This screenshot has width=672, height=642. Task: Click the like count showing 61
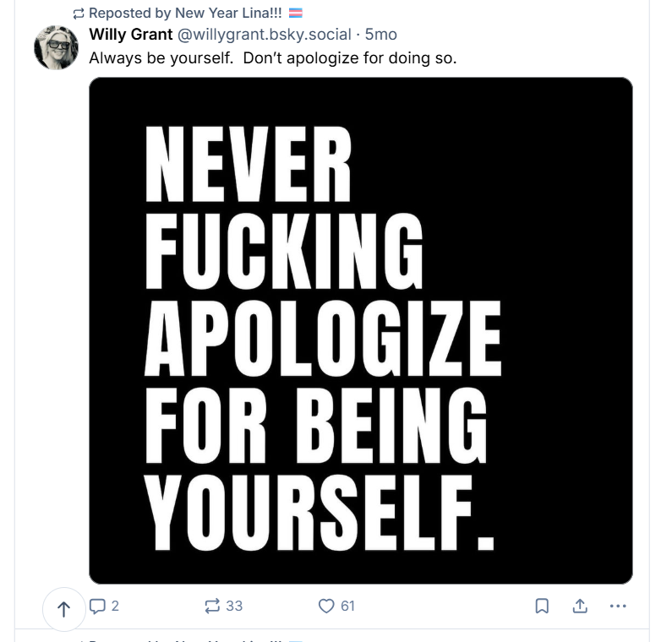point(347,606)
